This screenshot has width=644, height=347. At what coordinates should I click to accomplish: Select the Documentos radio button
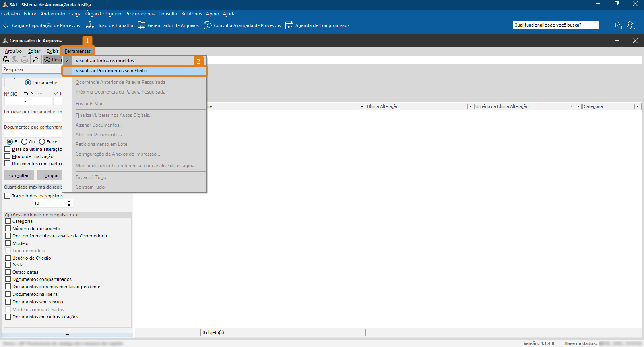coord(28,83)
